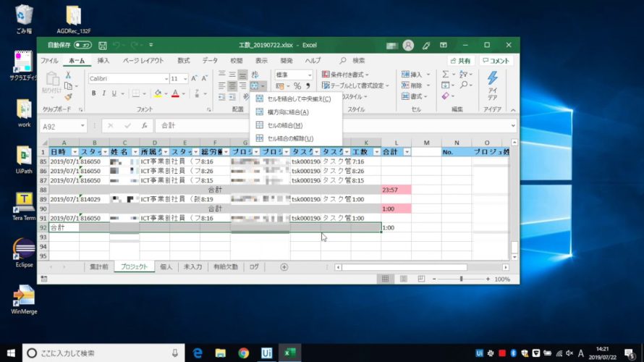Click the AutoSum sigma icon
The width and height of the screenshot is (644, 362).
[446, 75]
